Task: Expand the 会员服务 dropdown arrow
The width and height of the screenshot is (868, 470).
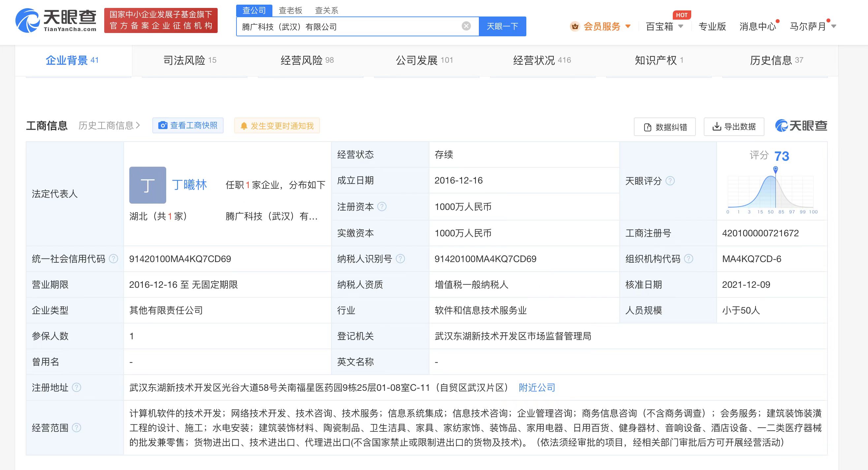Action: tap(628, 26)
